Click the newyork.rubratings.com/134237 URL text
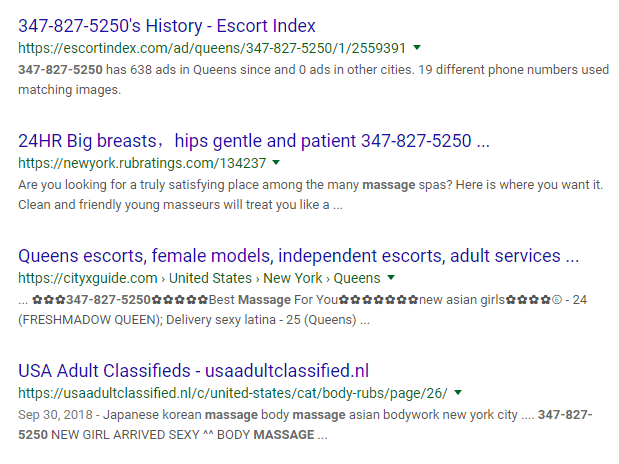Screen dimensions: 619x464 pos(142,163)
